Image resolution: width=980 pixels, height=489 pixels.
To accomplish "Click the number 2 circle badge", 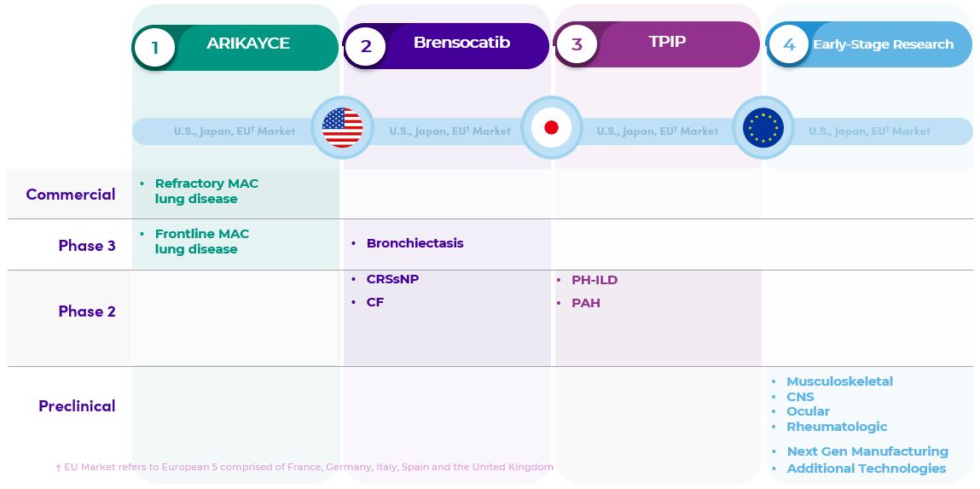I will click(x=366, y=46).
